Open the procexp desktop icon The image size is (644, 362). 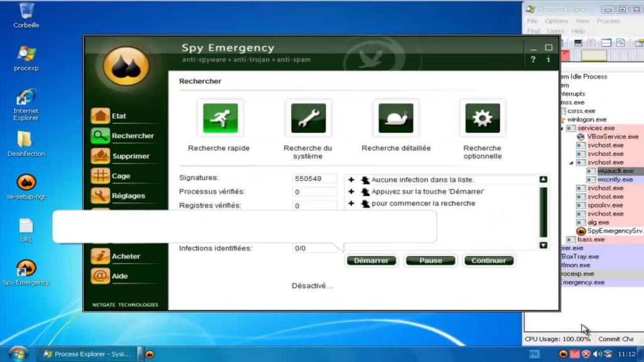(x=26, y=58)
